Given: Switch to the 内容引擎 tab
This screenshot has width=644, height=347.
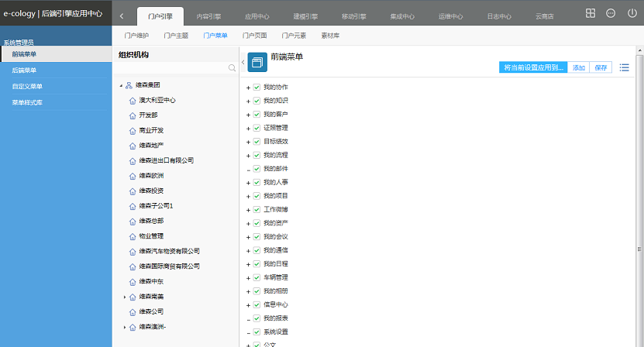Looking at the screenshot, I should coord(208,16).
